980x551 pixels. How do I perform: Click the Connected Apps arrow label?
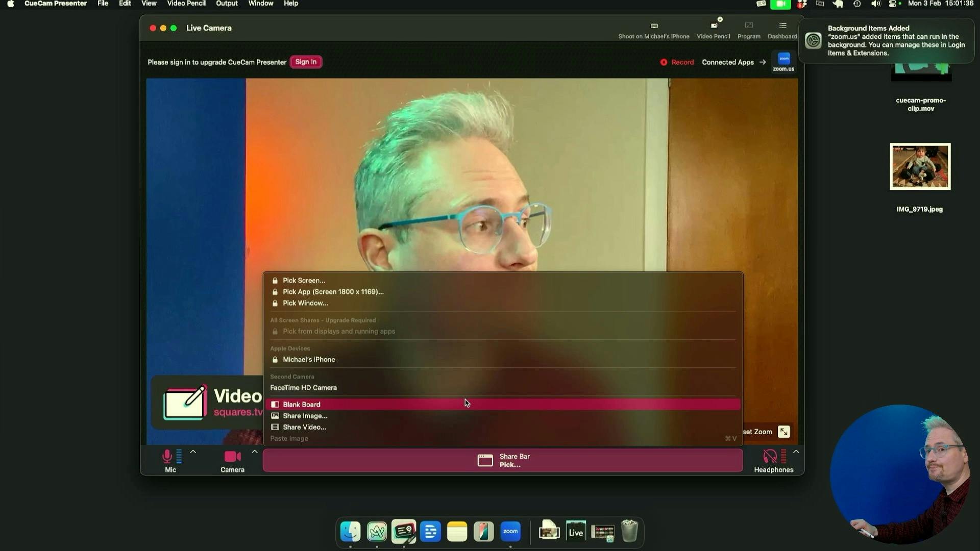pos(733,62)
